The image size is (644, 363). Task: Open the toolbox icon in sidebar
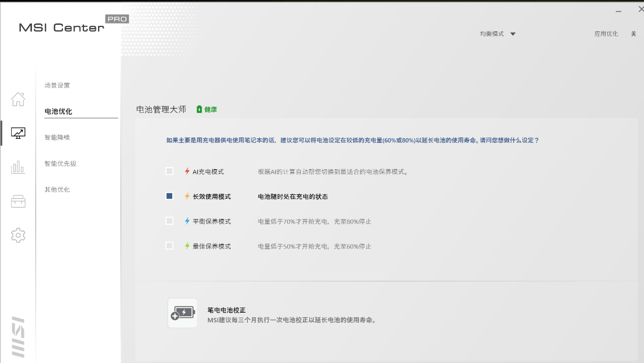(18, 201)
